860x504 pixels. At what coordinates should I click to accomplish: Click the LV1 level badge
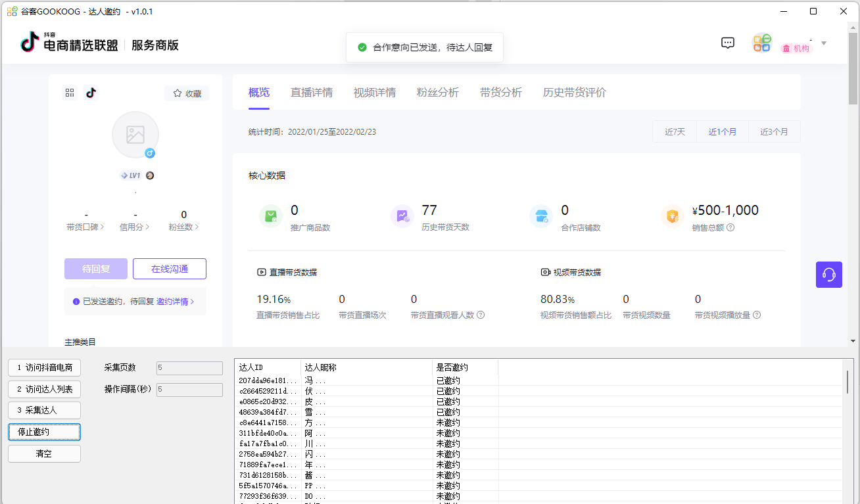coord(131,175)
